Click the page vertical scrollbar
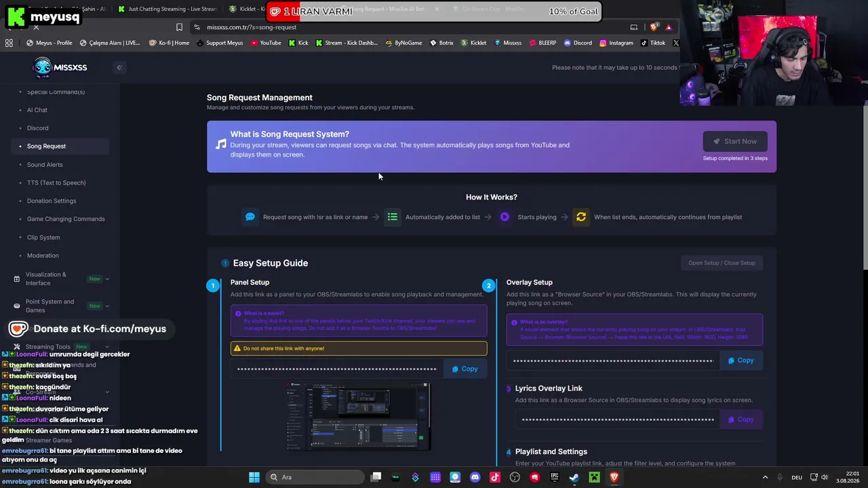Viewport: 868px width, 488px height. click(865, 186)
